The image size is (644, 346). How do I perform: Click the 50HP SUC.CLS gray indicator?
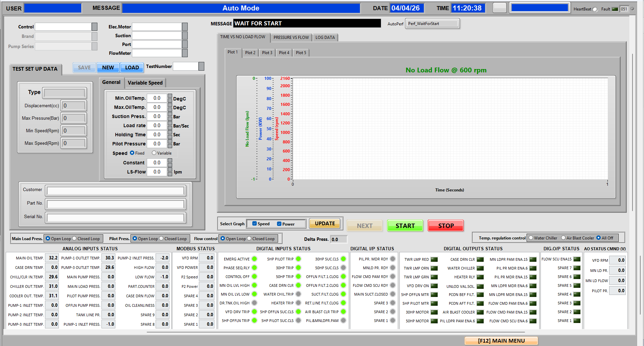(343, 268)
